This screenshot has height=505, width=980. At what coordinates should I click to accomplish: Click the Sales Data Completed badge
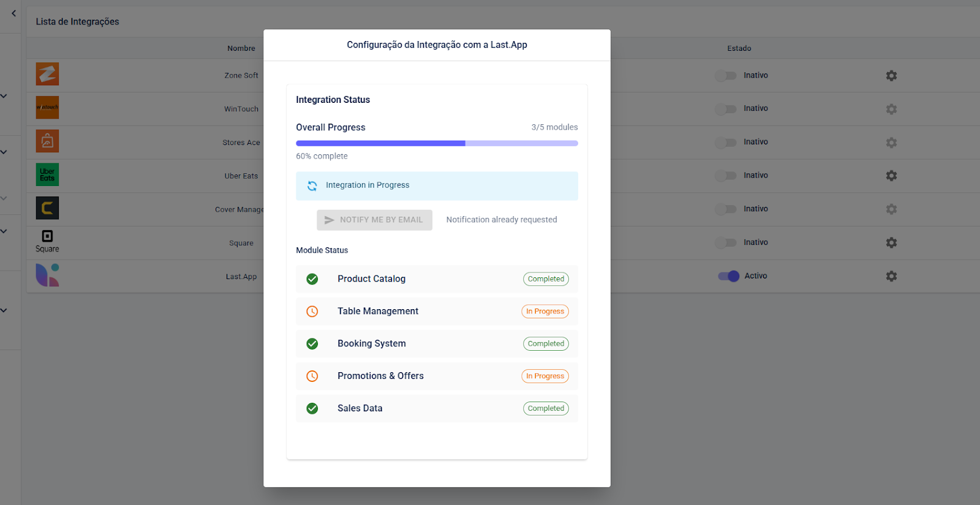546,408
